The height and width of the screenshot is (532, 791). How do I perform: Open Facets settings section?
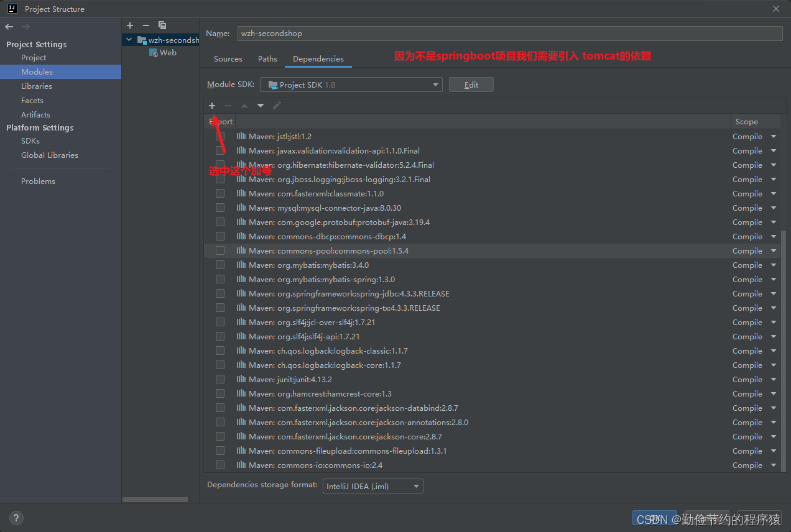(32, 100)
